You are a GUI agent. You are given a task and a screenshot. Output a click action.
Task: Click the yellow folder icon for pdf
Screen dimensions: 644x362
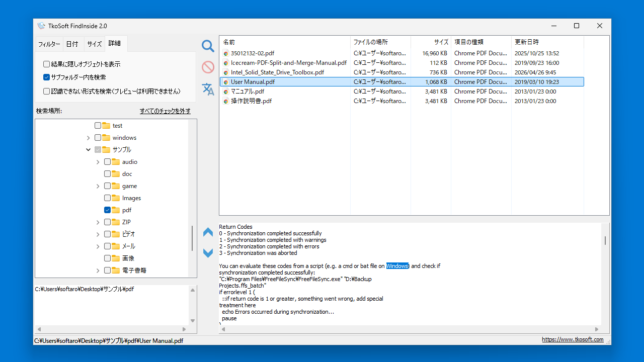pos(116,210)
